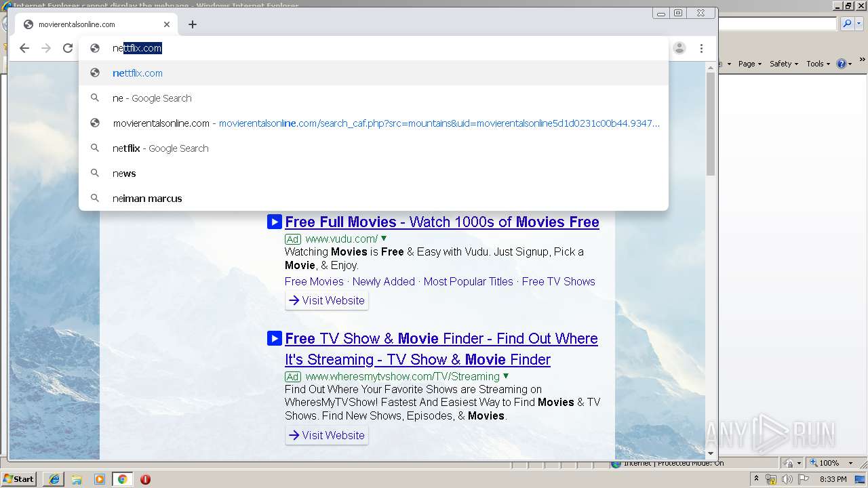Click the volume speaker tray icon

click(787, 479)
